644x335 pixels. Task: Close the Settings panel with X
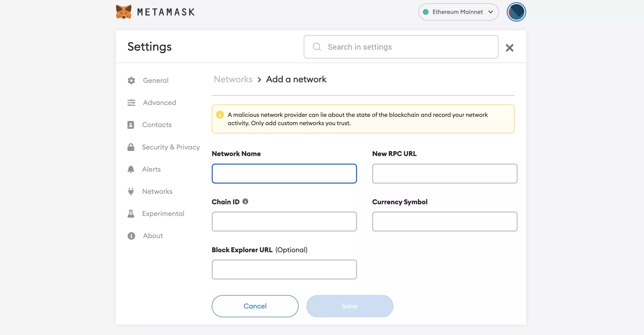pos(509,47)
